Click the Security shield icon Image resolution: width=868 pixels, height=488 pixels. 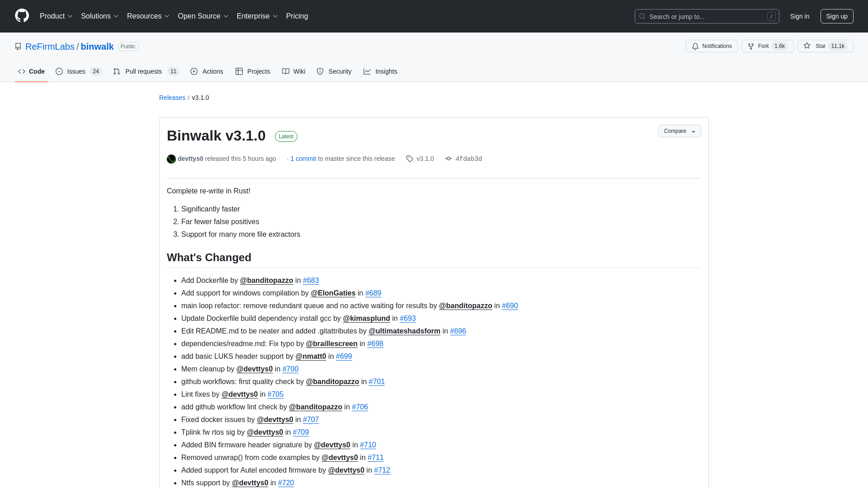click(x=320, y=71)
